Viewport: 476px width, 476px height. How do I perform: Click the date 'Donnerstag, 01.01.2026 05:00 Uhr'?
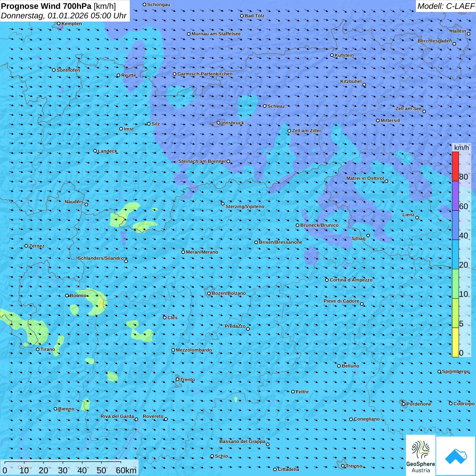(64, 16)
